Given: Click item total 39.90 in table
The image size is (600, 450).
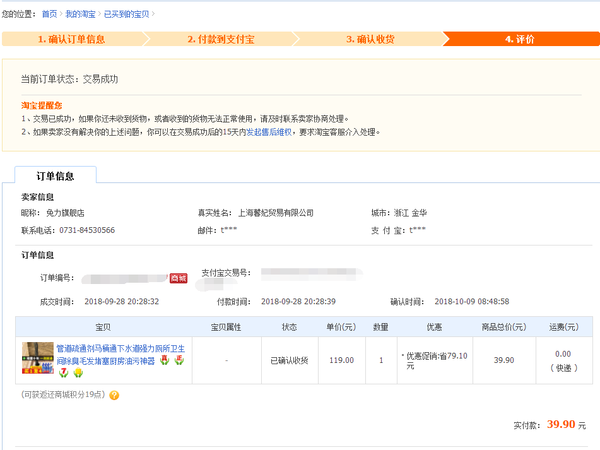Looking at the screenshot, I should point(504,360).
